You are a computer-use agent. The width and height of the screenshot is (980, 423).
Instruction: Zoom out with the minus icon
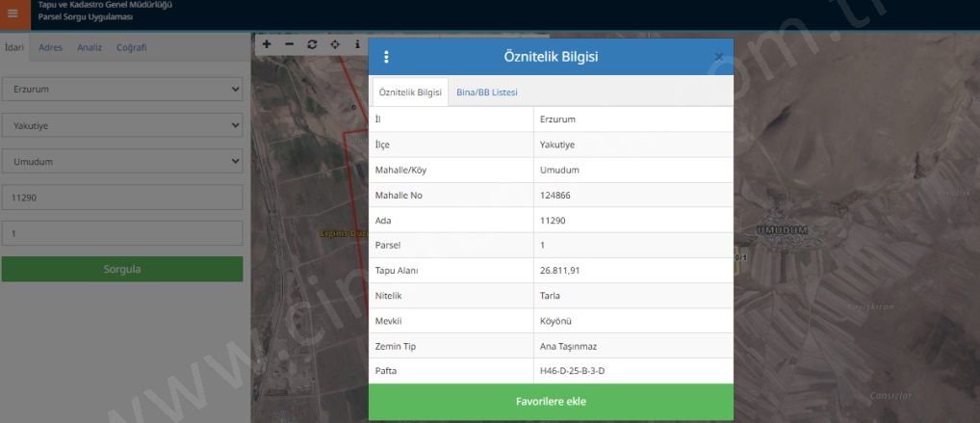290,44
